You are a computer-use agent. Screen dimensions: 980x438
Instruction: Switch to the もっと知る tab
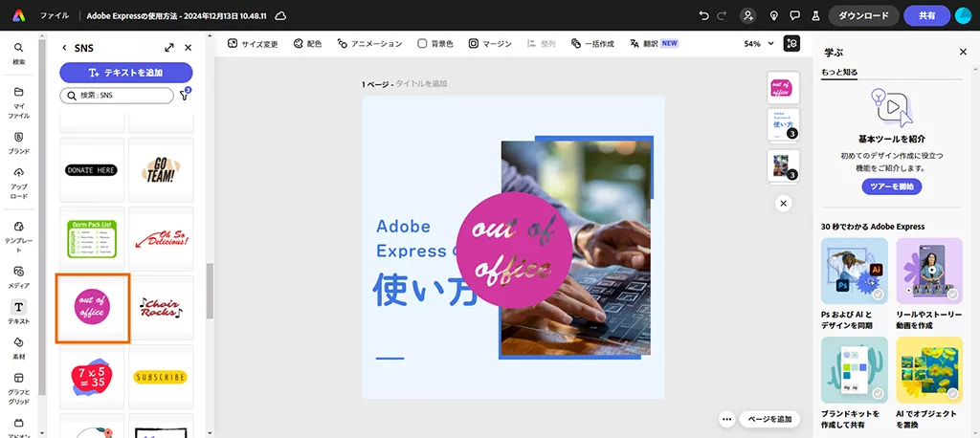(839, 72)
